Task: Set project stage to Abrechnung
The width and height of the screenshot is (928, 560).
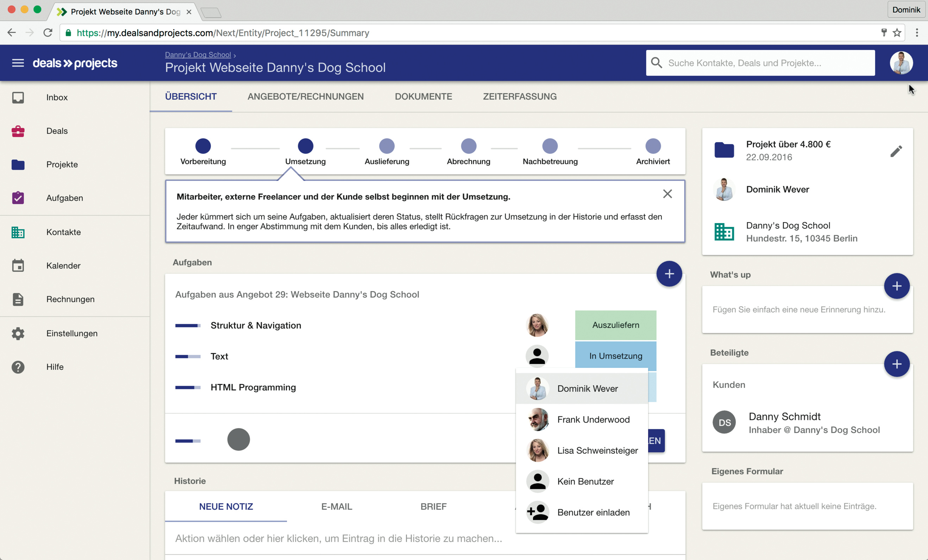Action: 469,146
